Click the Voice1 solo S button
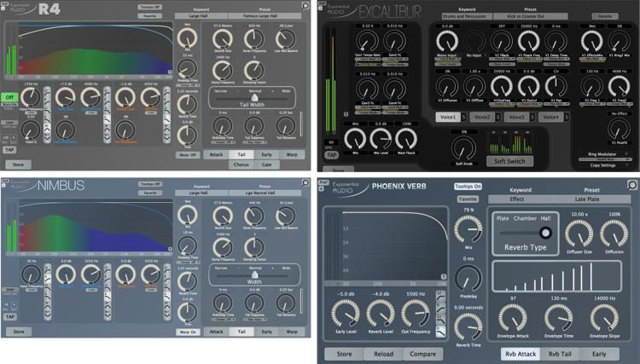 tap(463, 117)
